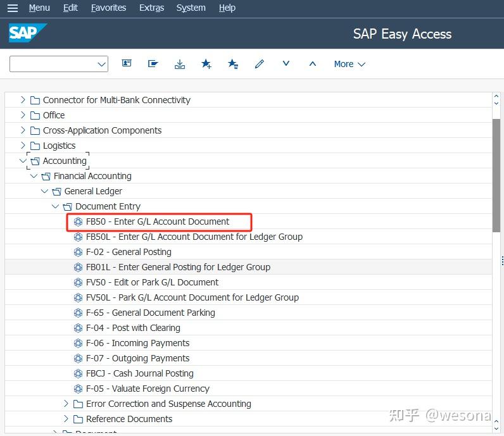
Task: Click in the transaction code input field
Action: (53, 64)
